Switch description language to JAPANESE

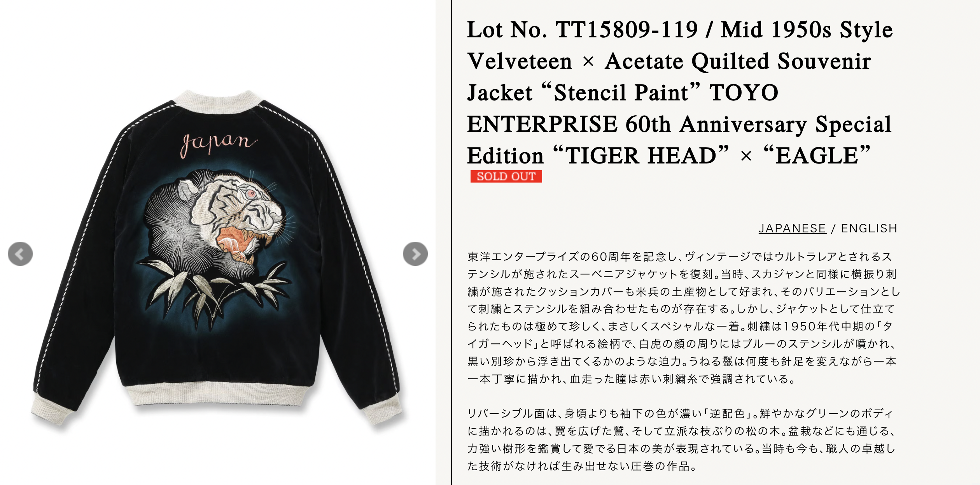[792, 228]
